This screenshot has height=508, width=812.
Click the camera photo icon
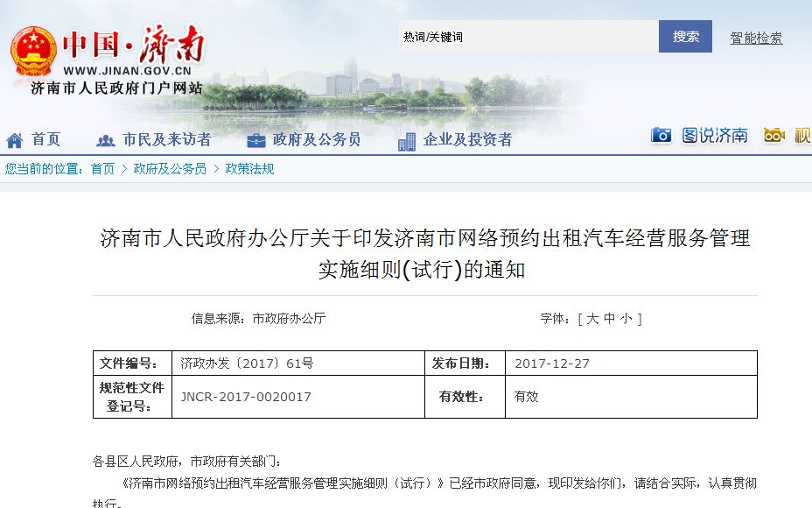click(x=661, y=135)
